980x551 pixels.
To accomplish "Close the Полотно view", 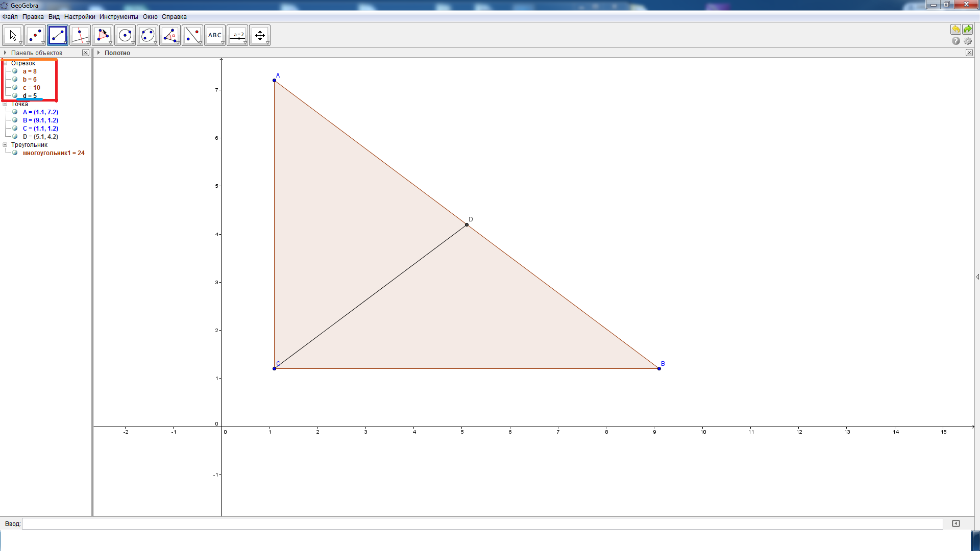I will (x=969, y=53).
